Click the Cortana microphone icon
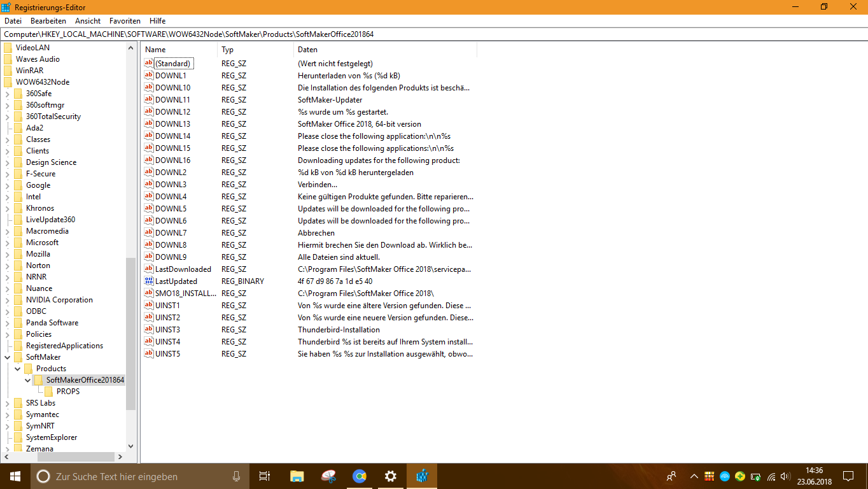The image size is (868, 489). 236,476
